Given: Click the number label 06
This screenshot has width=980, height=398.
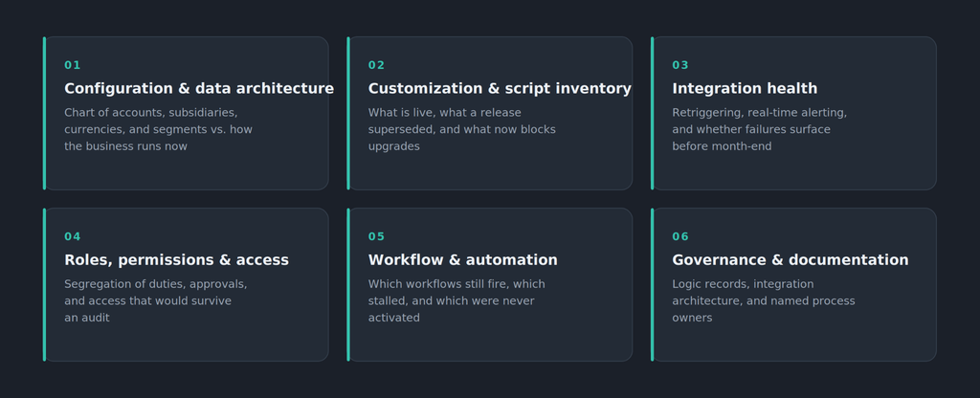Looking at the screenshot, I should (680, 236).
